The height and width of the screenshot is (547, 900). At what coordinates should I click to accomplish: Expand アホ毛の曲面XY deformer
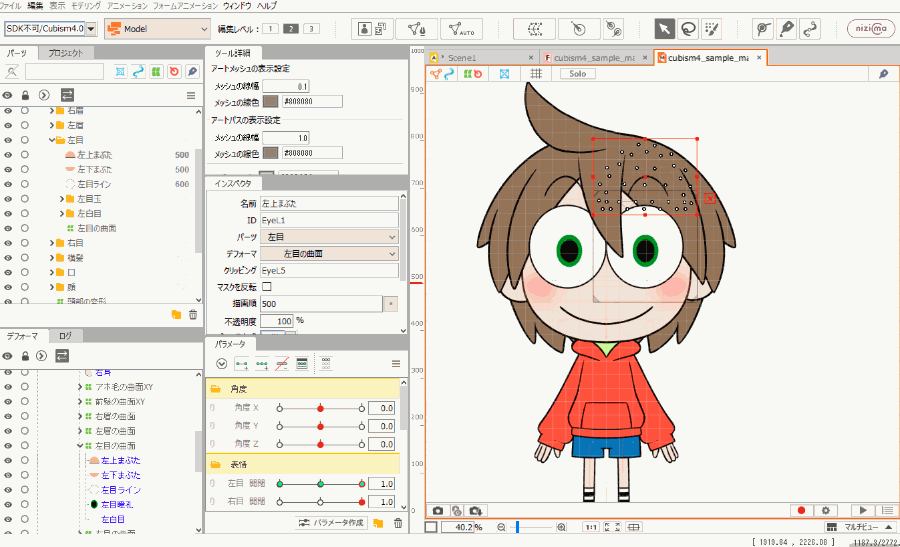tap(80, 387)
